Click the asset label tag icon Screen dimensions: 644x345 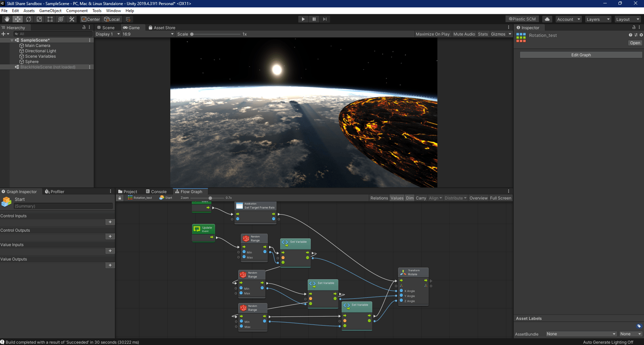[x=639, y=326]
